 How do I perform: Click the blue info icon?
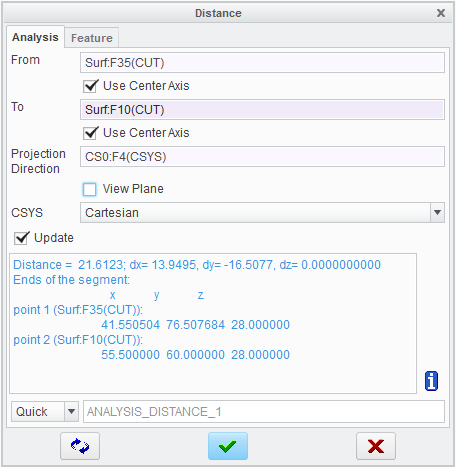tap(431, 381)
